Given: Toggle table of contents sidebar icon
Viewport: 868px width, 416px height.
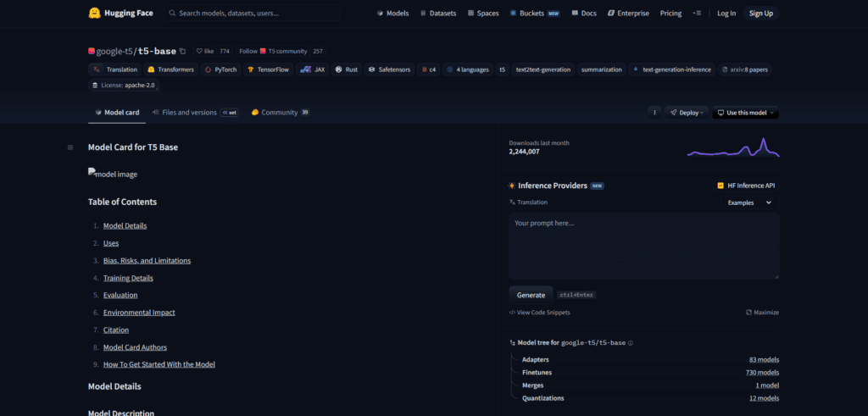Looking at the screenshot, I should (70, 147).
